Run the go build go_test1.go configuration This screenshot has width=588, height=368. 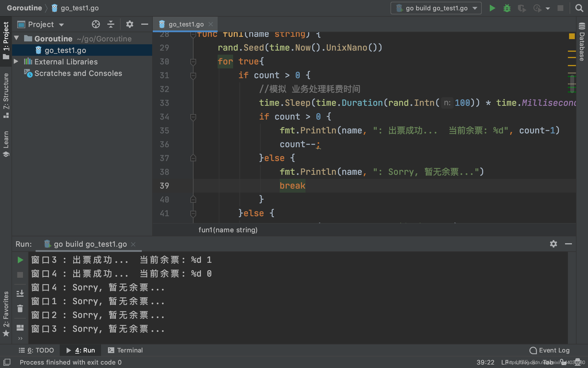492,8
